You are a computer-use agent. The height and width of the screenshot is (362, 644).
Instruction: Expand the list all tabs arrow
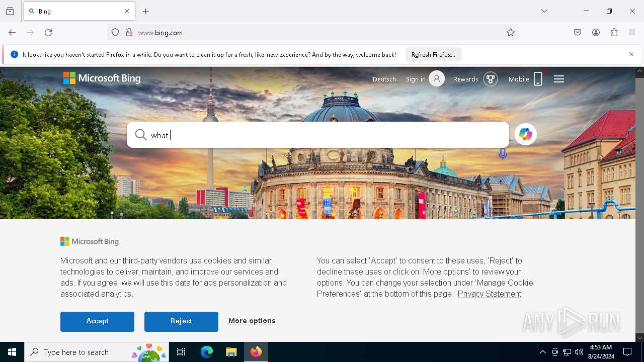(x=544, y=11)
